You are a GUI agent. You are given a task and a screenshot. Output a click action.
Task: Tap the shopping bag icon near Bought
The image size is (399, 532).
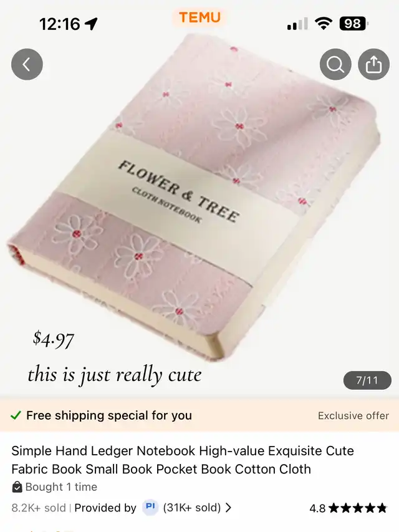coord(17,487)
